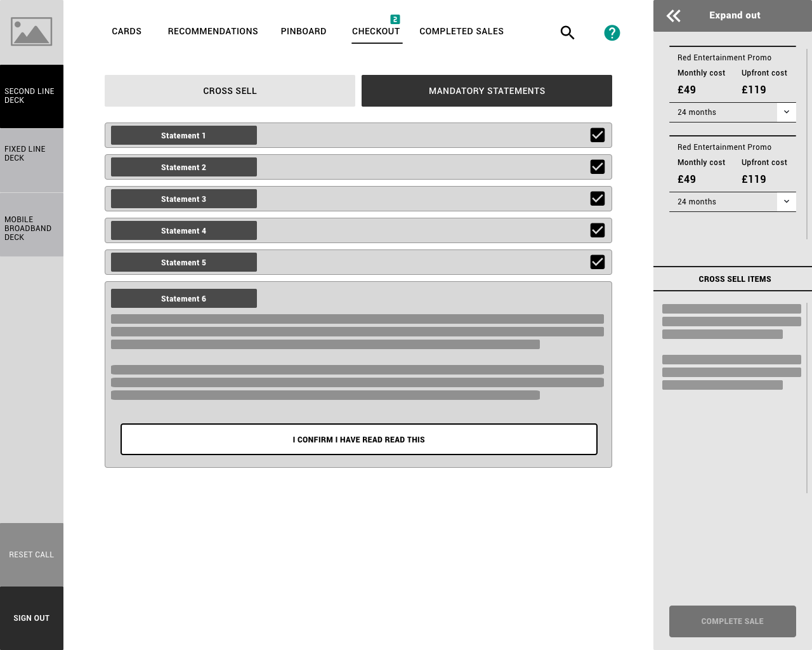Open the Mobile Broadband Deck
Image resolution: width=812 pixels, height=650 pixels.
pos(32,225)
